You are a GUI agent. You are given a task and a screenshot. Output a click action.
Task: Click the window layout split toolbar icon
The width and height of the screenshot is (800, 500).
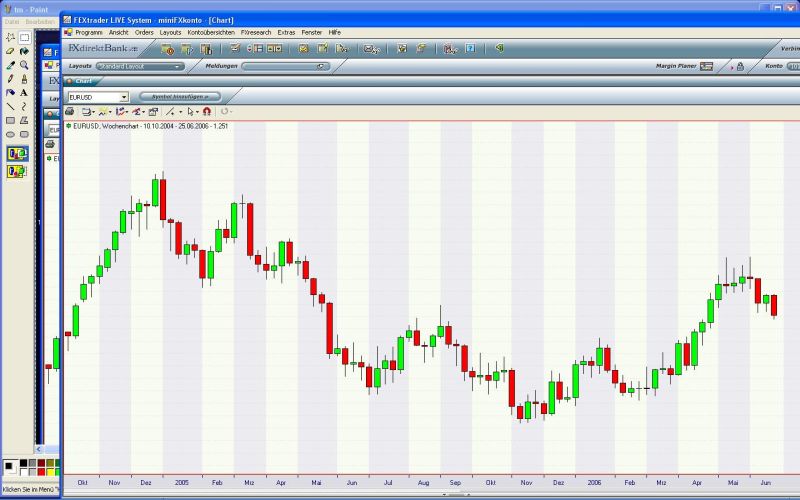point(255,48)
